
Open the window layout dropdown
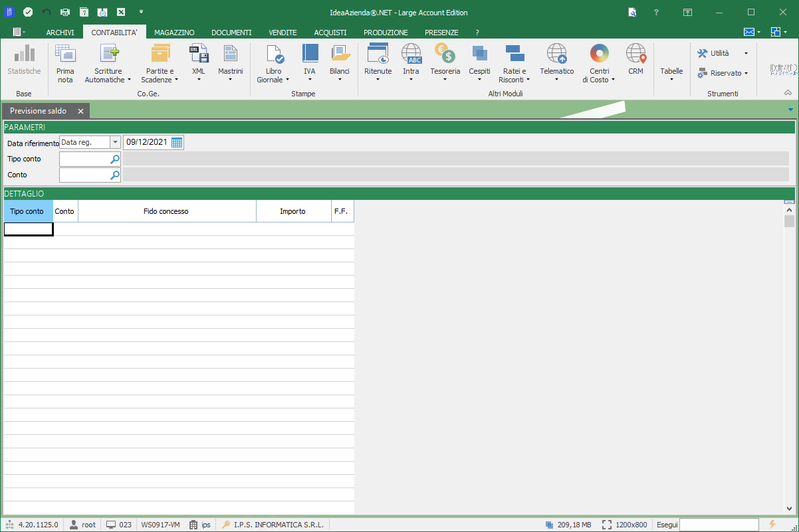coord(779,32)
